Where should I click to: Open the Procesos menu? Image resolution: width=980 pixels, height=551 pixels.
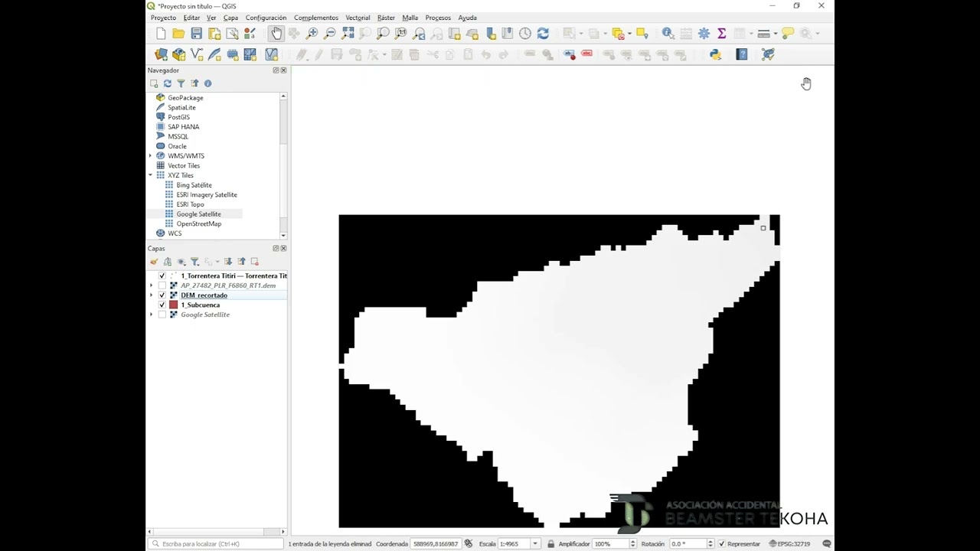[438, 18]
